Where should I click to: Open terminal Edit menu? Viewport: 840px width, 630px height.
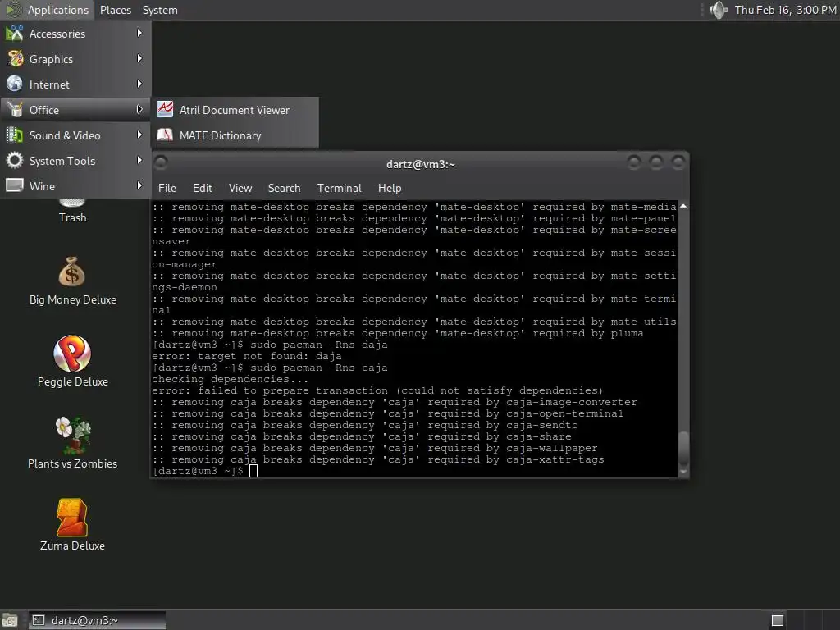point(203,188)
